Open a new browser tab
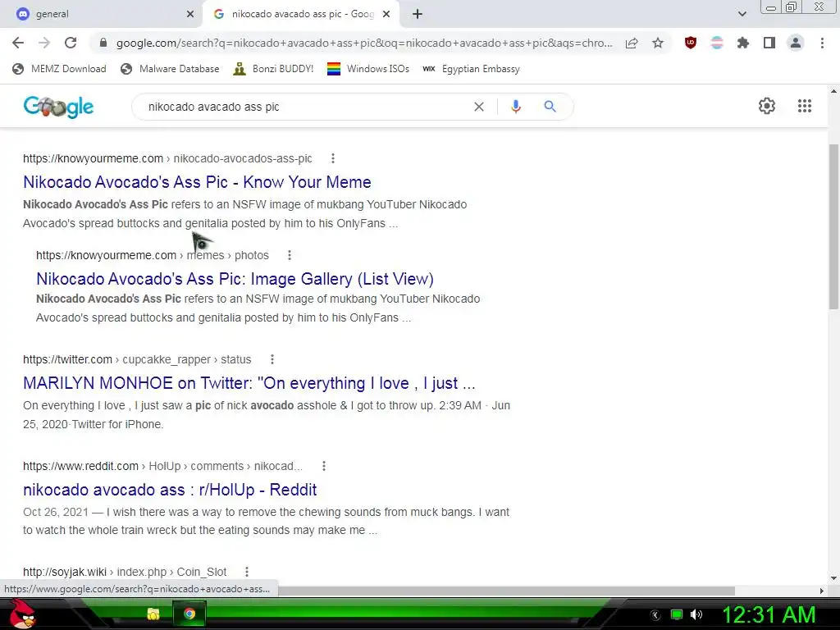840x630 pixels. [418, 14]
